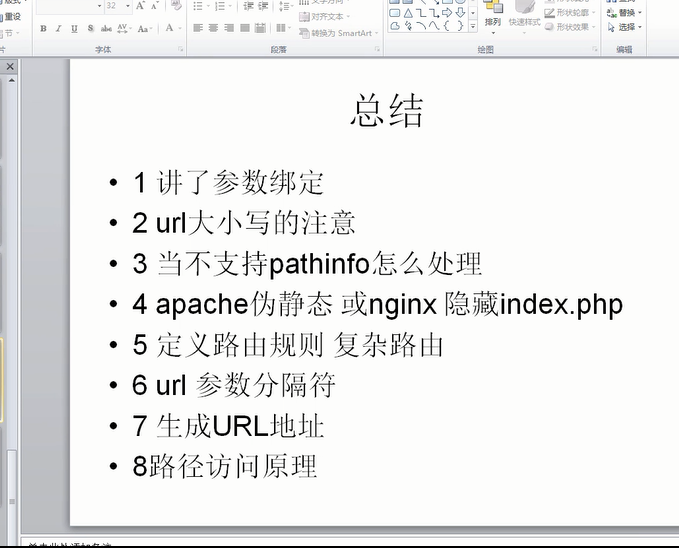Image resolution: width=679 pixels, height=548 pixels.
Task: Decrease font size with small A
Action: tap(155, 6)
